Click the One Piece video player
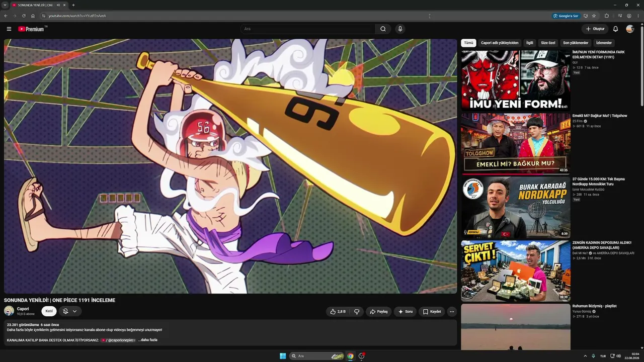Viewport: 644px width, 362px height. click(x=230, y=166)
